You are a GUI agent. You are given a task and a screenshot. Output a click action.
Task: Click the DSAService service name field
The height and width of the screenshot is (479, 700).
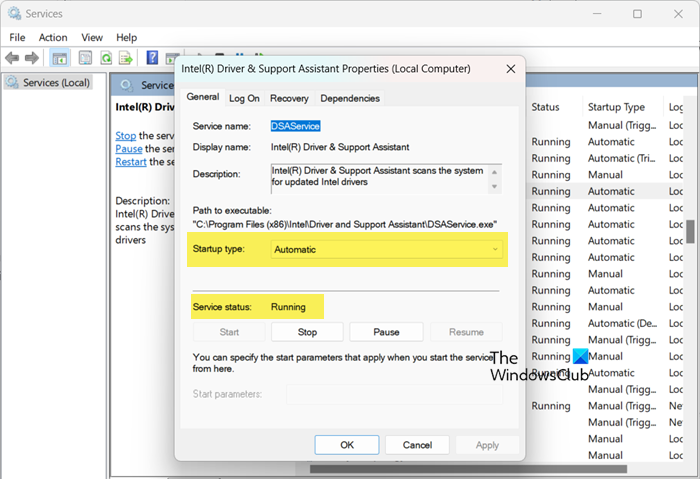coord(296,126)
